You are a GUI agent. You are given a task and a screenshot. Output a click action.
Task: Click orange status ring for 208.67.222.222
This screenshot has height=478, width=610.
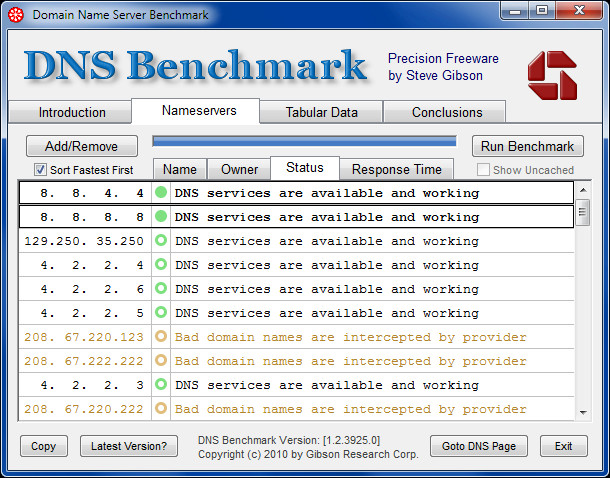[161, 361]
